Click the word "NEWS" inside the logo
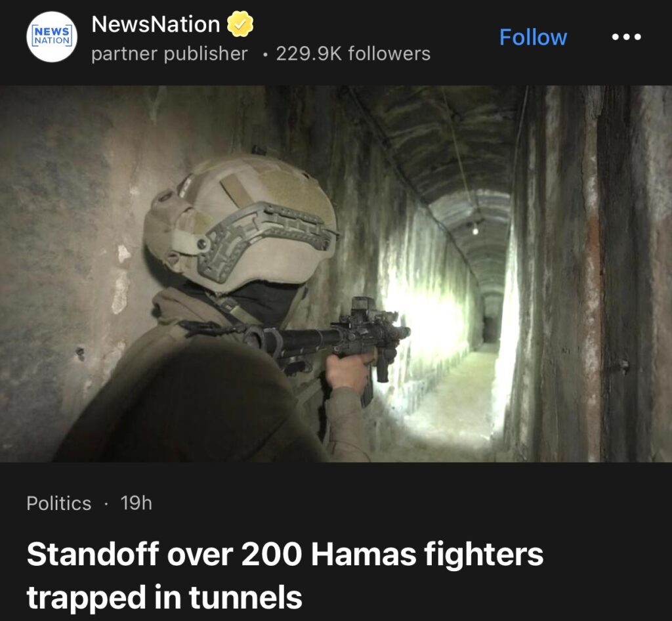672x621 pixels. coord(52,32)
